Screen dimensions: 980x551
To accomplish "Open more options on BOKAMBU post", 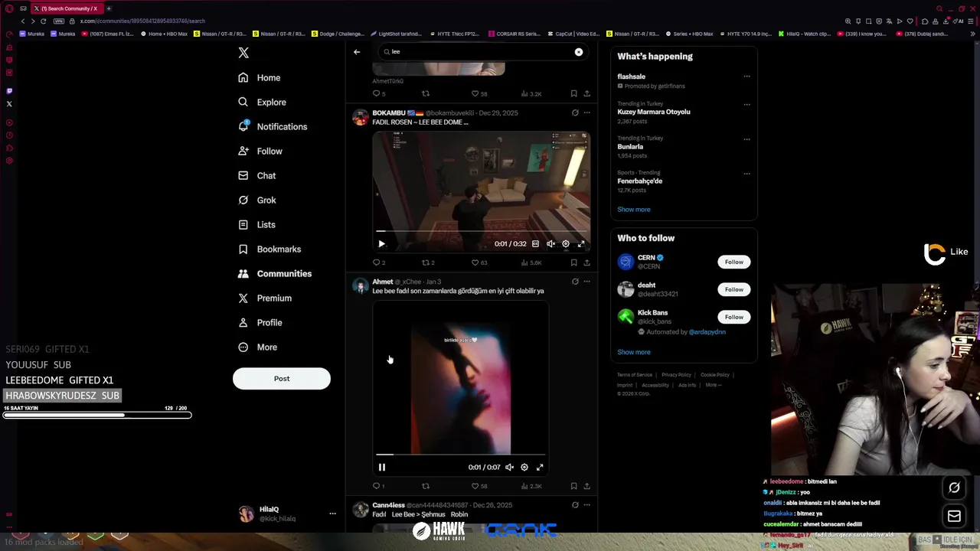I will click(x=586, y=112).
